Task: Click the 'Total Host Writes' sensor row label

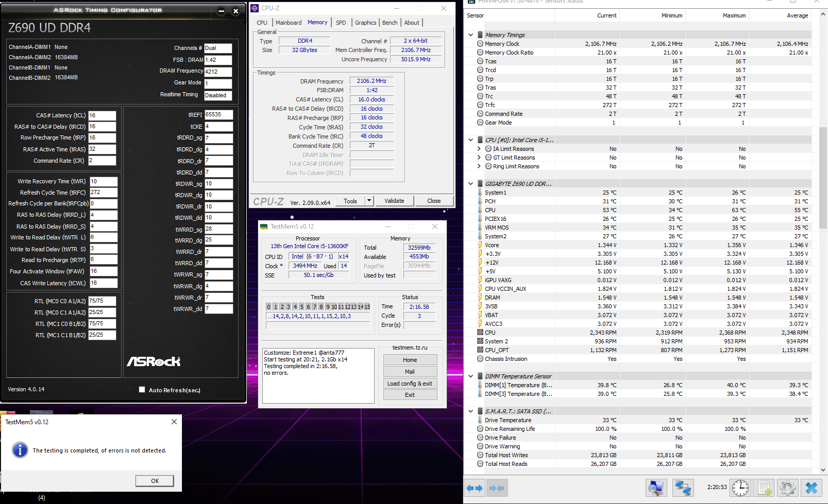Action: [x=506, y=455]
